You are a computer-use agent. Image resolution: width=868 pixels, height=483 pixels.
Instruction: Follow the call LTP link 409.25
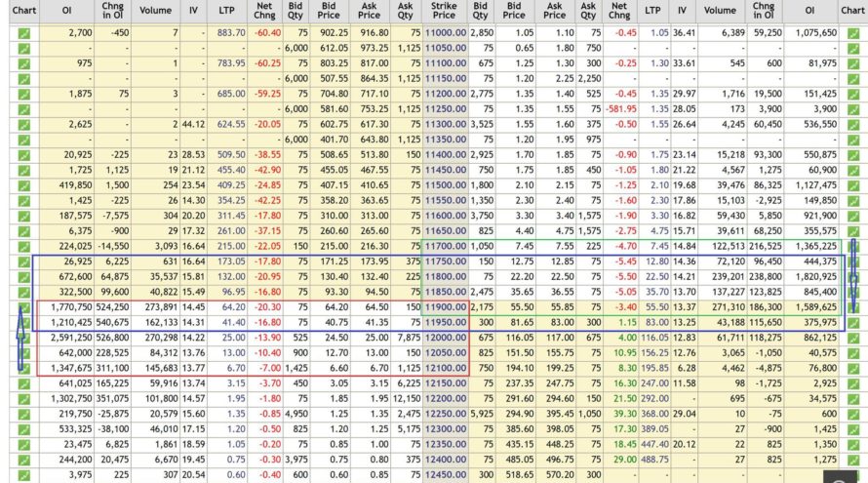point(231,185)
